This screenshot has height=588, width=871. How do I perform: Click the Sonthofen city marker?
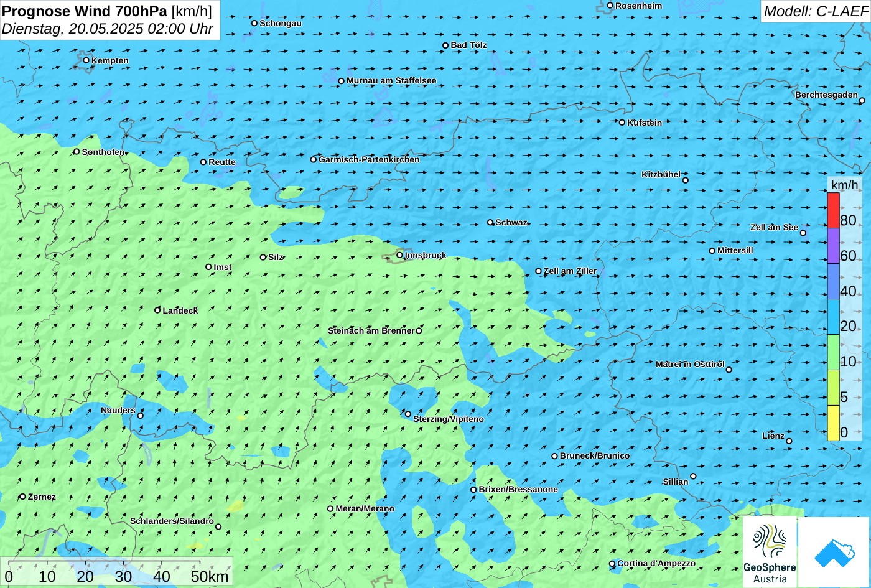tap(77, 151)
